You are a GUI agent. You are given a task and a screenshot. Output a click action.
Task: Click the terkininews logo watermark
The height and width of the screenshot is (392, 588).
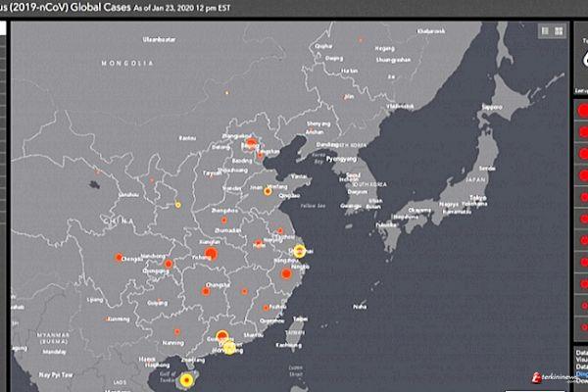pyautogui.click(x=557, y=376)
